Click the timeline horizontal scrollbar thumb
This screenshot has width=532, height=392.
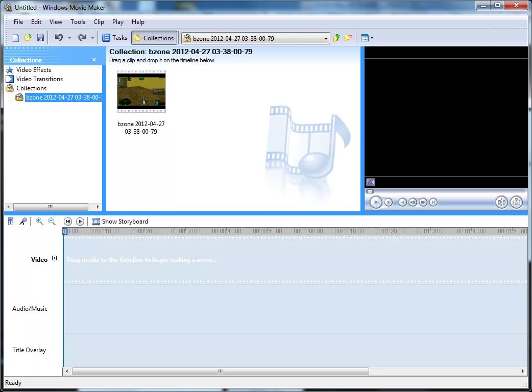point(221,371)
